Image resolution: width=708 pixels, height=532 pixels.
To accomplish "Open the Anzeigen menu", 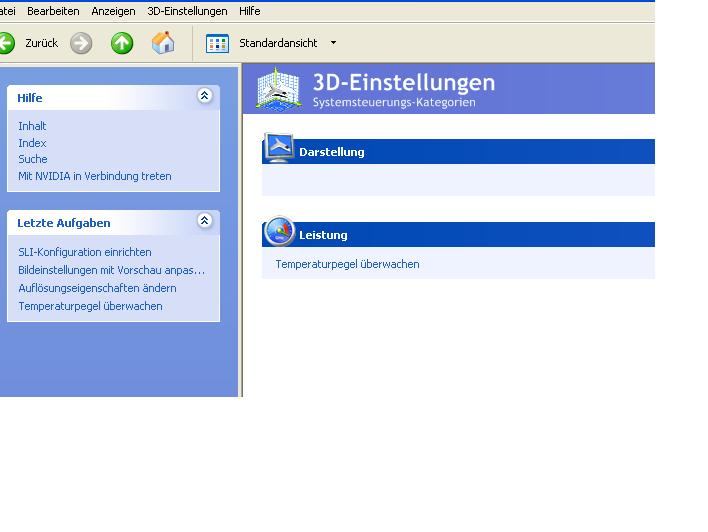I will tap(113, 11).
